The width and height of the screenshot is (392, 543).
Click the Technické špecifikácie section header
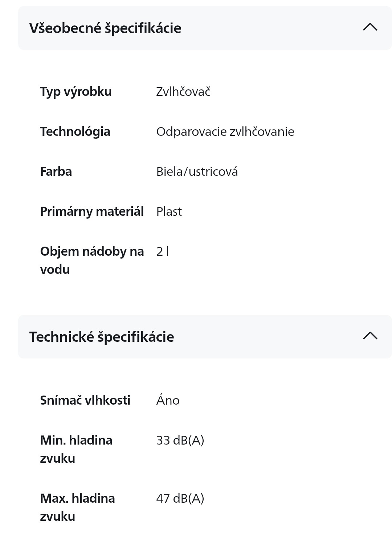(205, 337)
